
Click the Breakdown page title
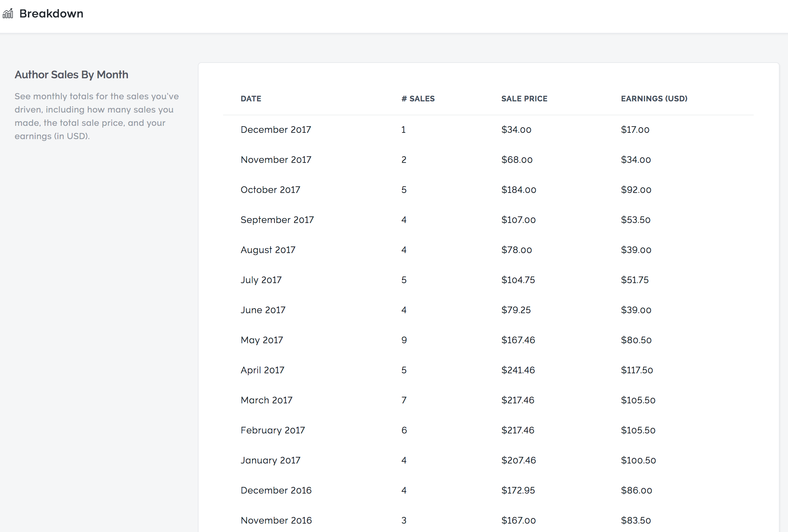coord(51,14)
